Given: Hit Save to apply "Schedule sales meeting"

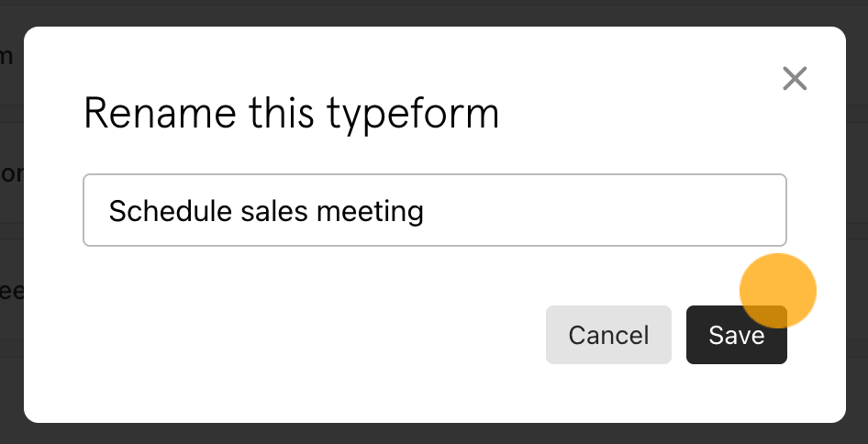Looking at the screenshot, I should 736,336.
